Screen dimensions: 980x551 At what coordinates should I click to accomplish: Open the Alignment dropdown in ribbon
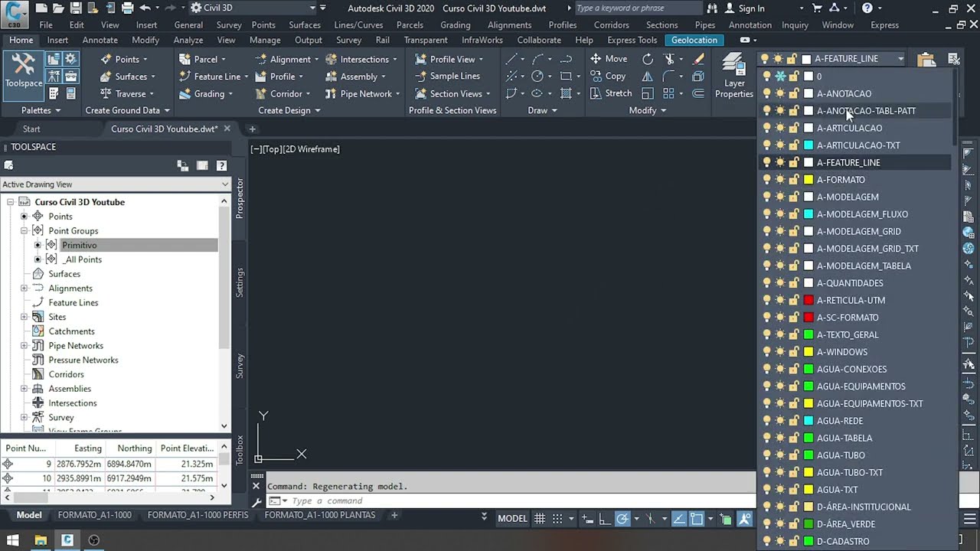tap(288, 59)
